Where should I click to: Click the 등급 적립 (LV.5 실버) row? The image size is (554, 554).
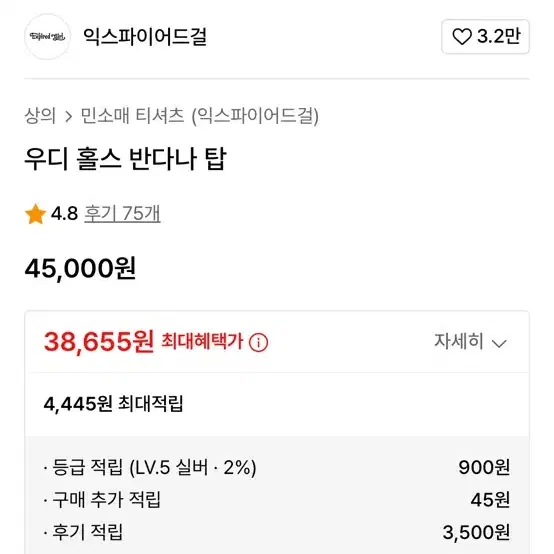pyautogui.click(x=277, y=467)
